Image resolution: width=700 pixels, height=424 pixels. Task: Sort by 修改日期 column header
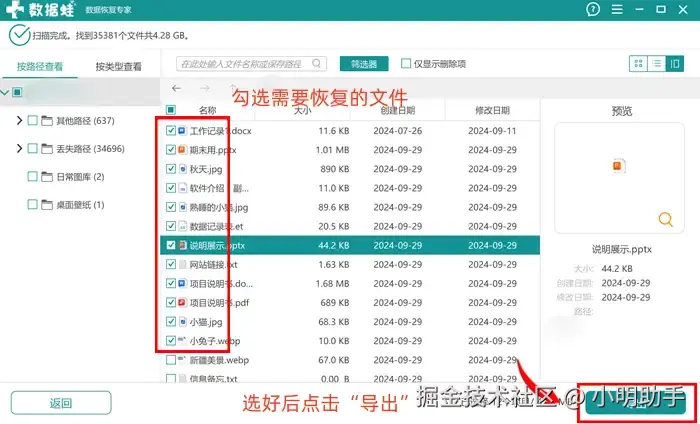tap(492, 110)
